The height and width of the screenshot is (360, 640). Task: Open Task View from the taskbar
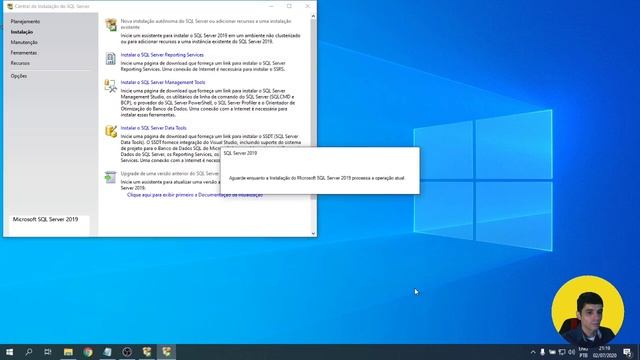[48, 352]
